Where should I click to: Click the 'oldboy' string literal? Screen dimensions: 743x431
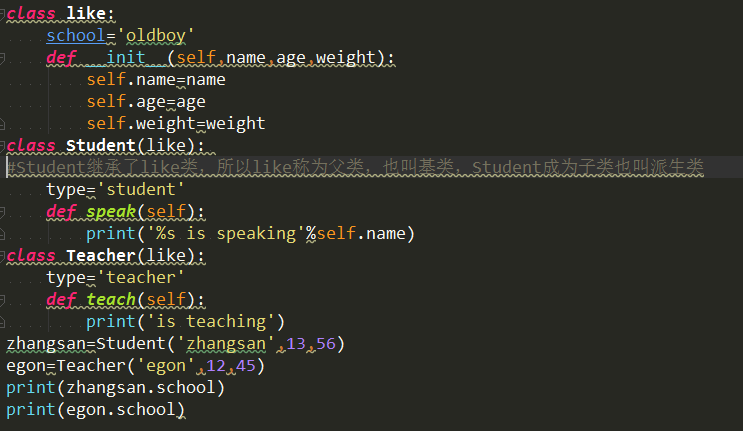(155, 36)
